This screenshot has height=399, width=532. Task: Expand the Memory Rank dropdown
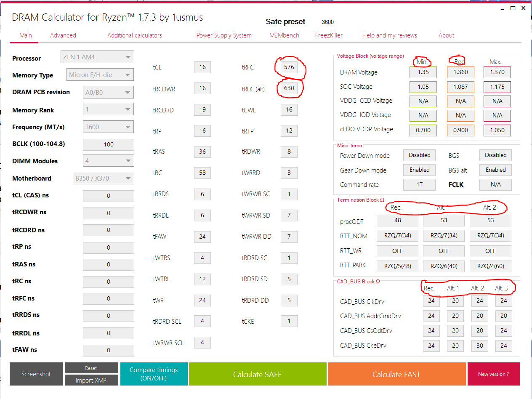pyautogui.click(x=108, y=109)
